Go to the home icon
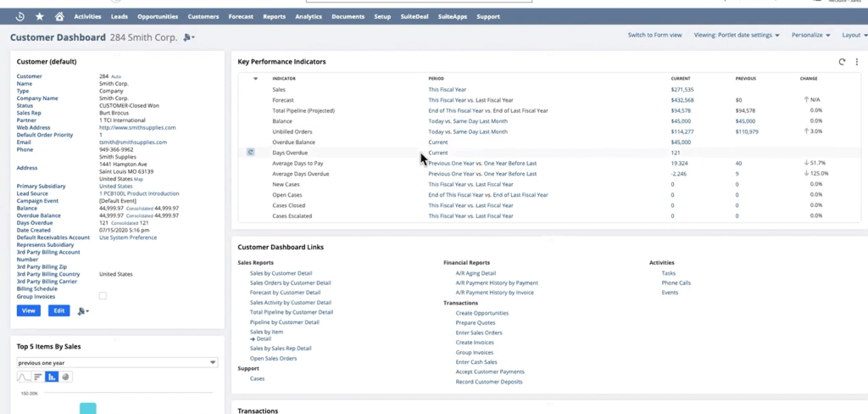Screen dimensions: 868x414 (59, 17)
